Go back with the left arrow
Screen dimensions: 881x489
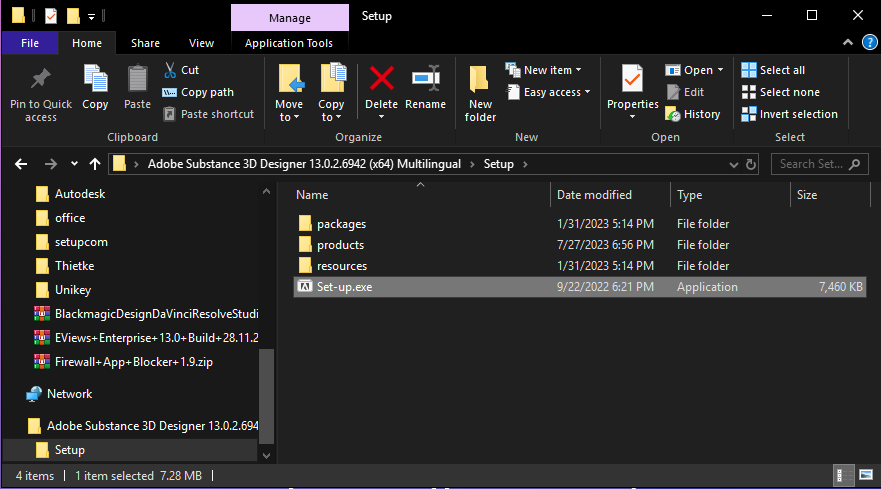tap(21, 164)
